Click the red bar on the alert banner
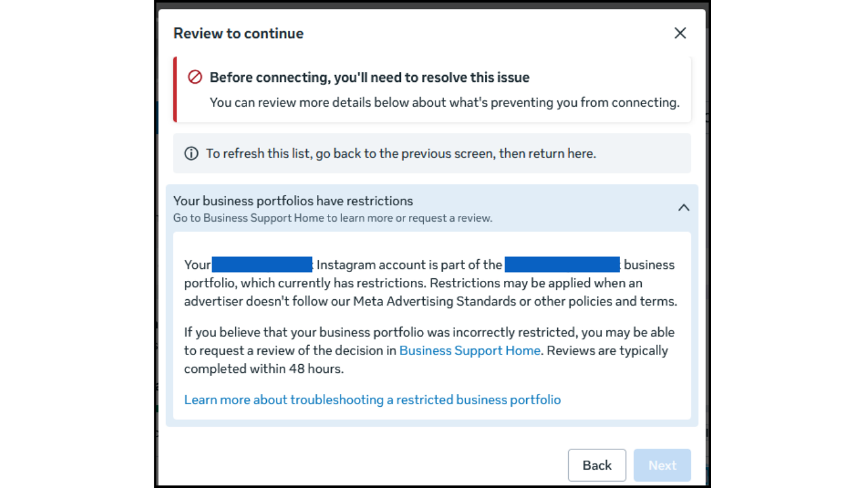 coord(175,90)
